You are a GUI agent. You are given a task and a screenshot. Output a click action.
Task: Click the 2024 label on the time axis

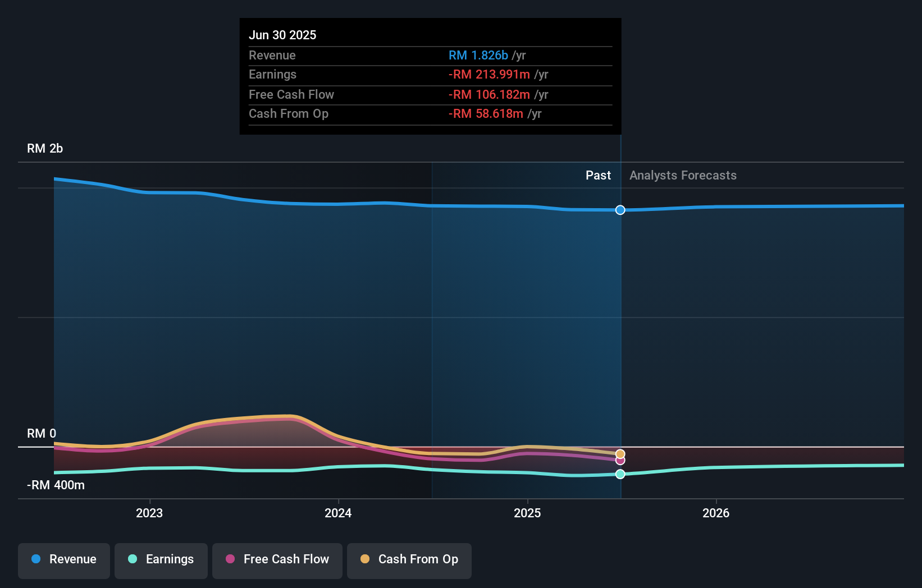(x=337, y=512)
